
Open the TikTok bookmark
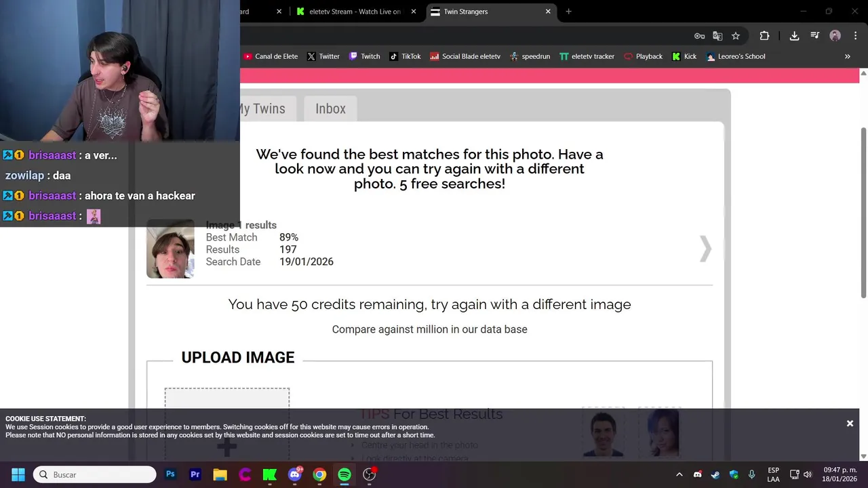[x=405, y=56]
